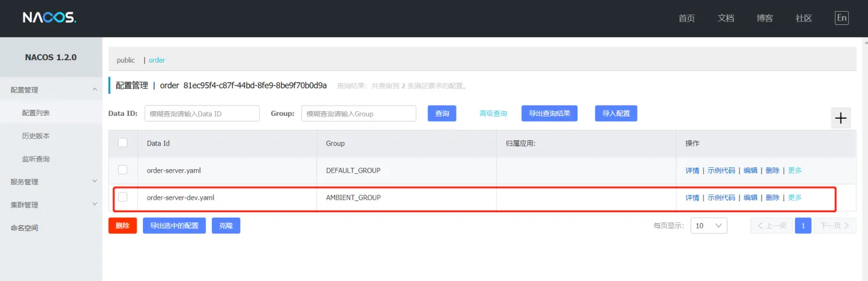Open 历史版本 in the sidebar
The image size is (868, 281).
point(36,136)
